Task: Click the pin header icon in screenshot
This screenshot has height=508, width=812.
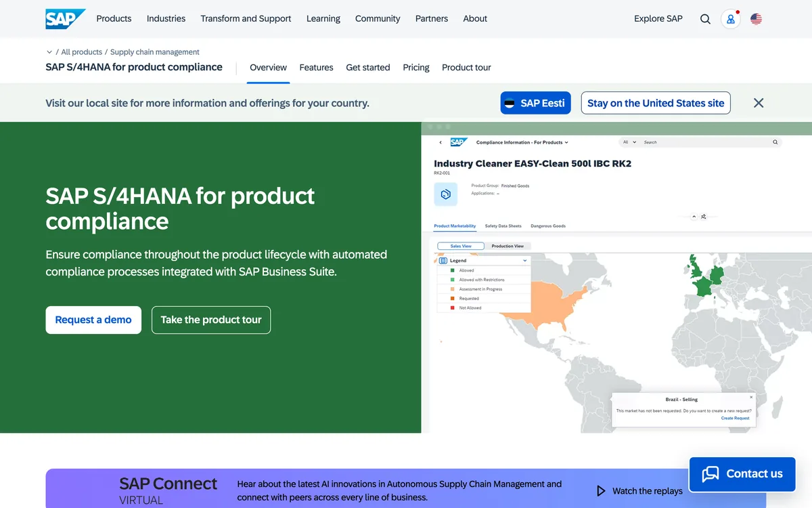Action: click(x=704, y=217)
